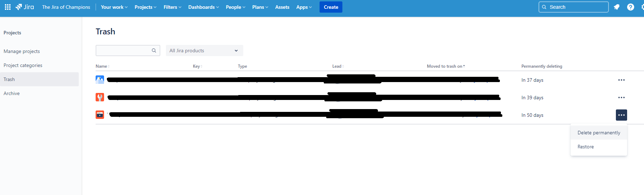Open Archive in the sidebar

click(12, 93)
